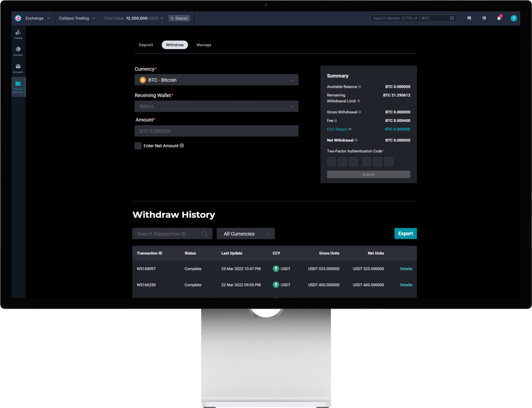Open the Trading sidebar icon
The width and height of the screenshot is (532, 408).
point(18,34)
